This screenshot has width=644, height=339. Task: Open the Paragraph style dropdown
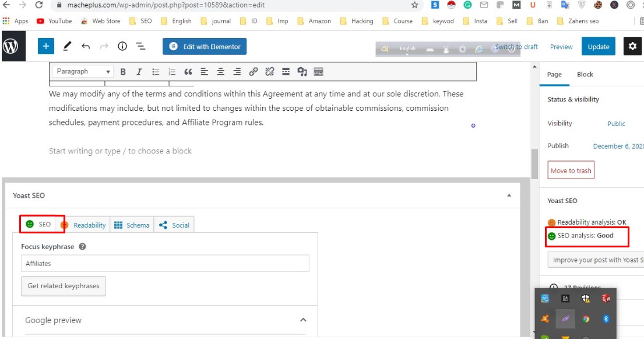click(82, 71)
